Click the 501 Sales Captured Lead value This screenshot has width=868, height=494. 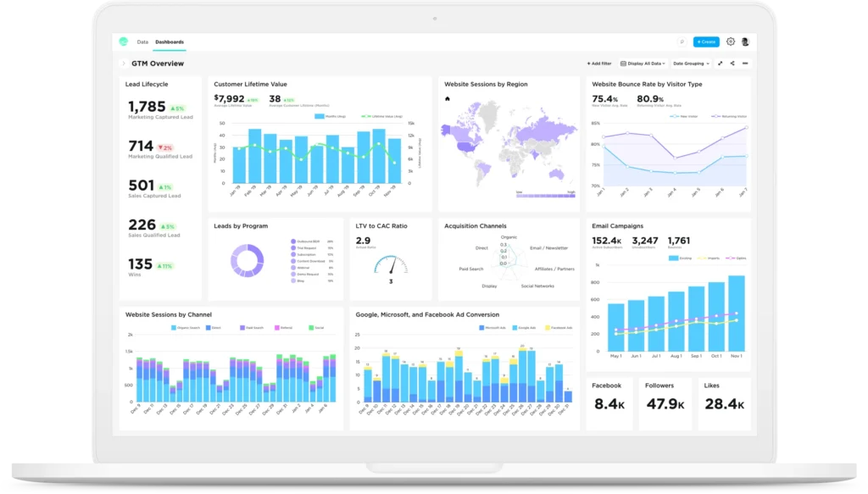tap(142, 186)
